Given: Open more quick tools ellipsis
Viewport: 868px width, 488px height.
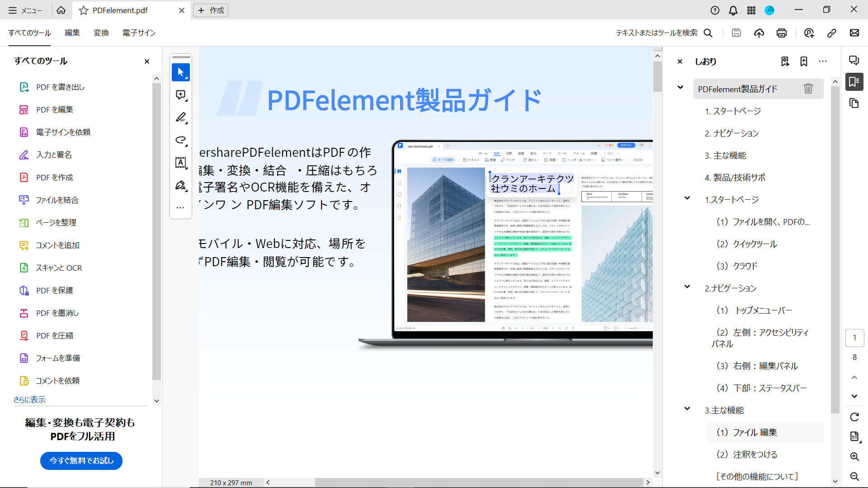Looking at the screenshot, I should click(181, 208).
